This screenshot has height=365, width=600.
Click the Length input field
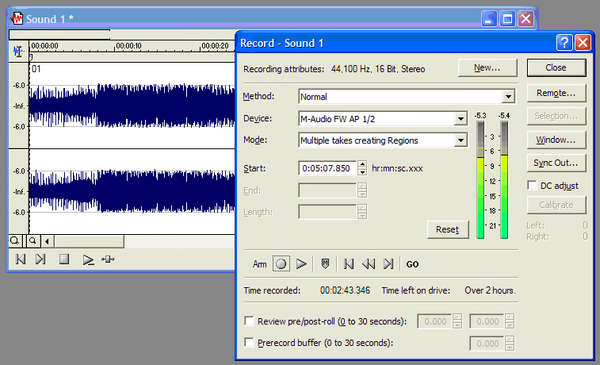click(328, 212)
